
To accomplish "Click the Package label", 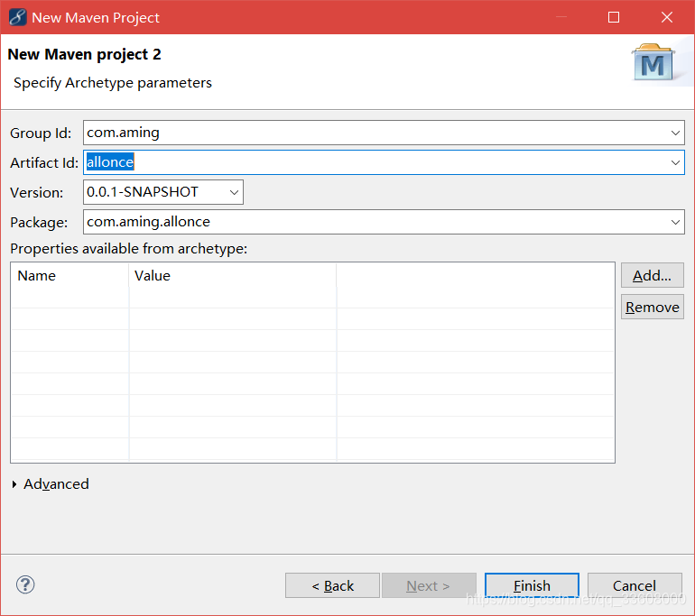I will [x=39, y=222].
